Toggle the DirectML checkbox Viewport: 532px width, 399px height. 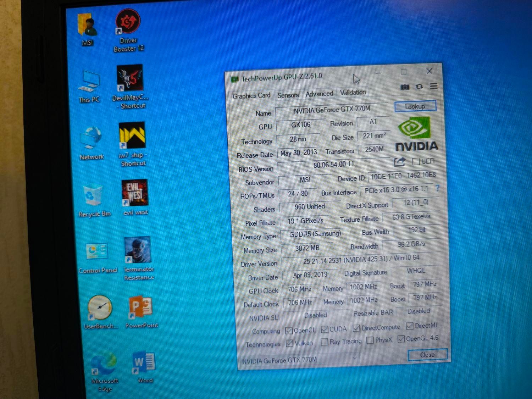[410, 326]
